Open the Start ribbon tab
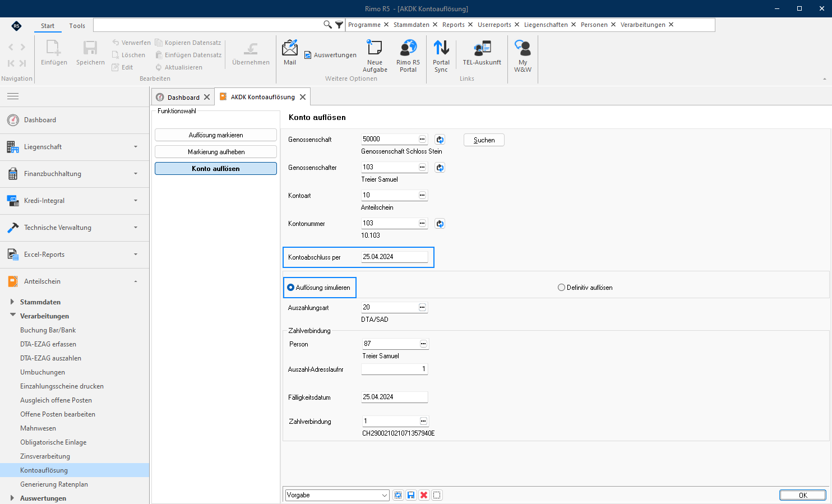 coord(48,26)
